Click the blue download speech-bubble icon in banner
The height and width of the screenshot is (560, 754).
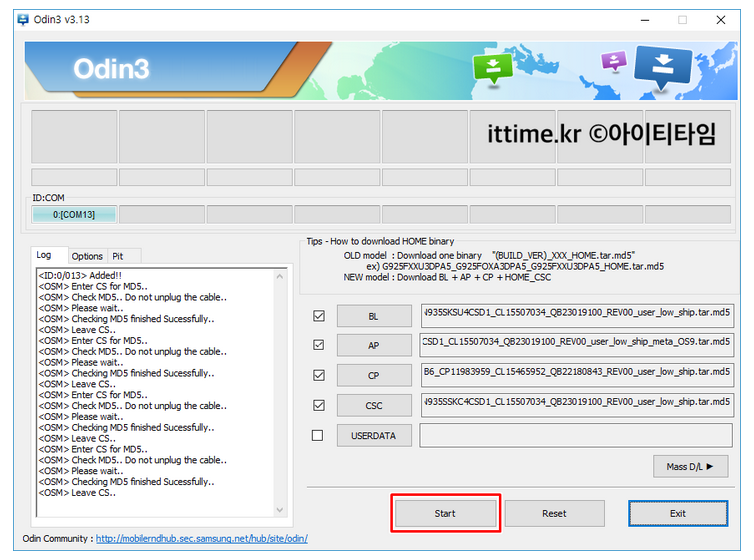coord(663,67)
